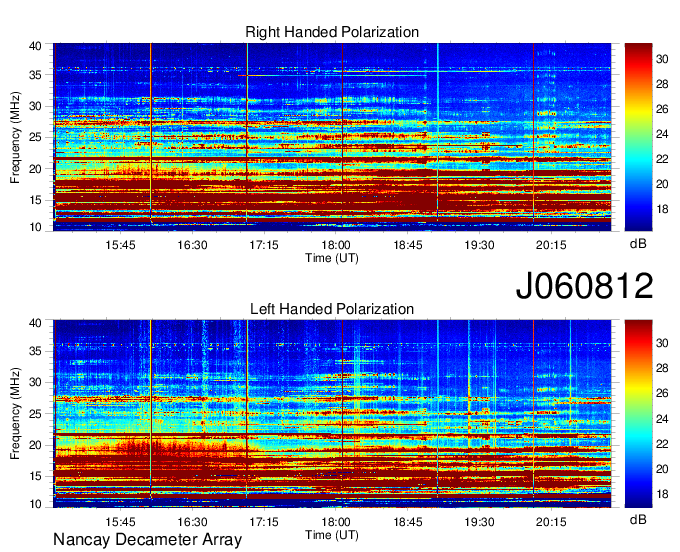Click the 16:30 tick label under the top plot
This screenshot has width=680, height=552.
192,245
